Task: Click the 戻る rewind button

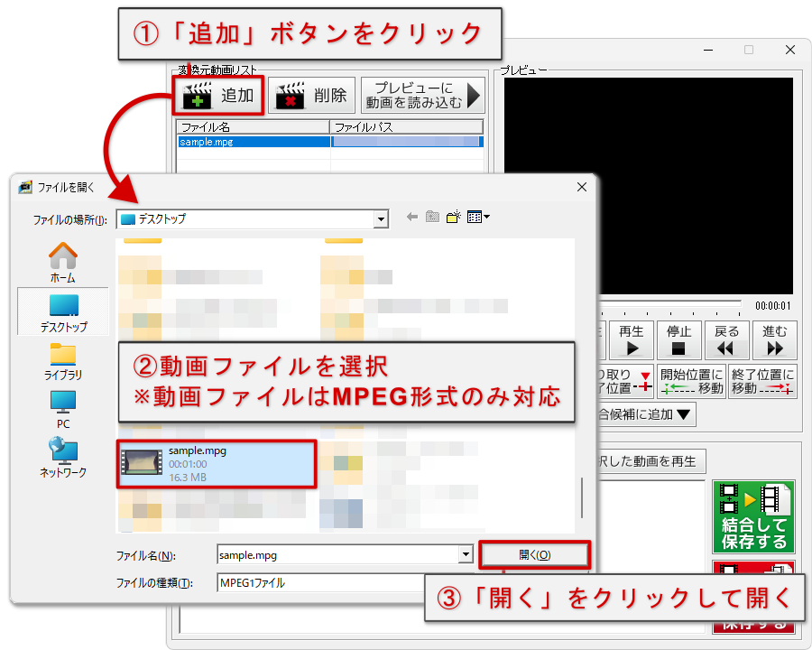Action: click(726, 340)
